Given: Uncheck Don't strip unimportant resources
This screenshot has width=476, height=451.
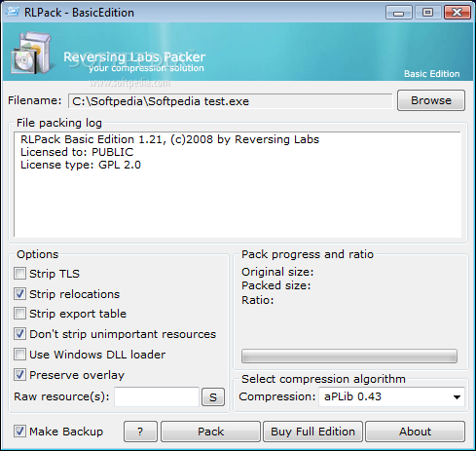Looking at the screenshot, I should point(19,334).
